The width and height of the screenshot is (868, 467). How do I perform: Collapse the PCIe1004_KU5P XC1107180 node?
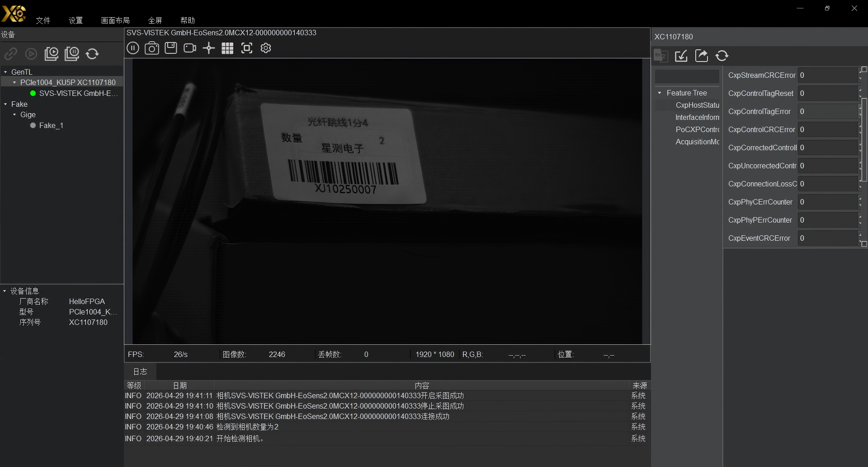pos(14,82)
